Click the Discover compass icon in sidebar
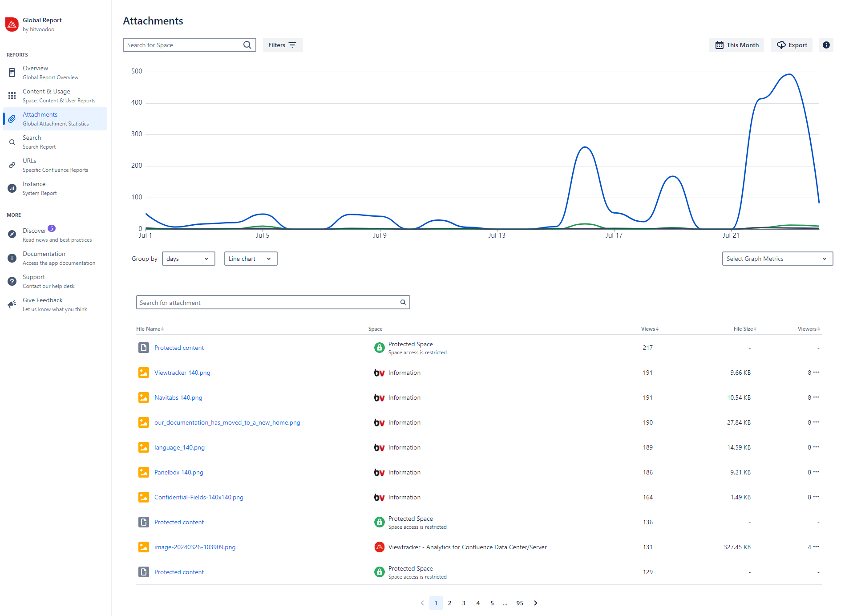841x616 pixels. point(12,234)
